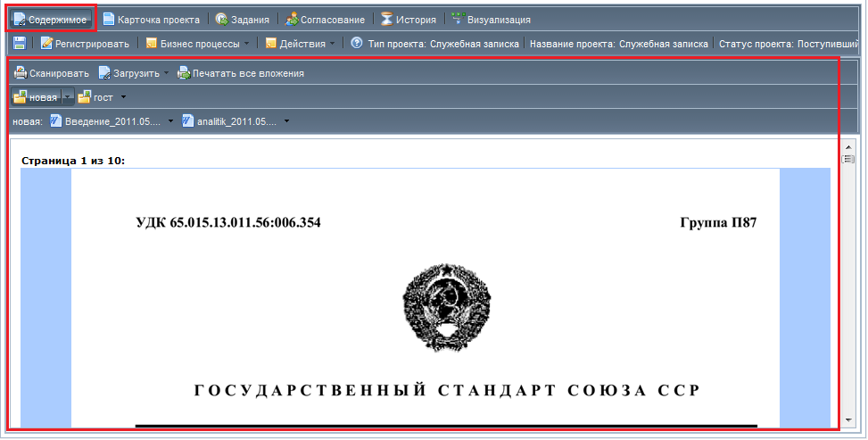The width and height of the screenshot is (868, 440).
Task: Click the Регистрировать button
Action: [85, 43]
